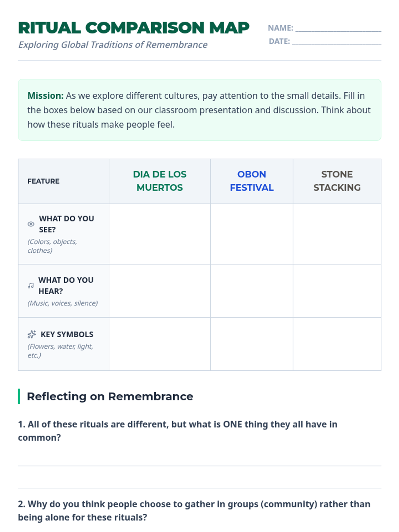This screenshot has width=399, height=532.
Task: Click the eye icon beside What Do You See
Action: (31, 224)
